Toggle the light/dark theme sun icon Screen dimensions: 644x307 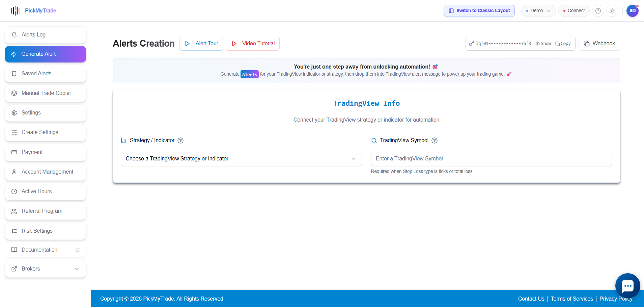click(612, 10)
